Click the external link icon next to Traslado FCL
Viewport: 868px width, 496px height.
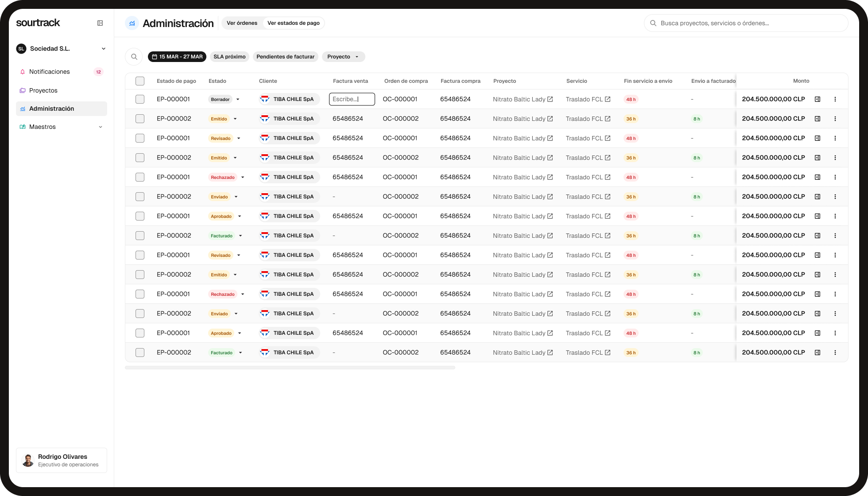[608, 99]
